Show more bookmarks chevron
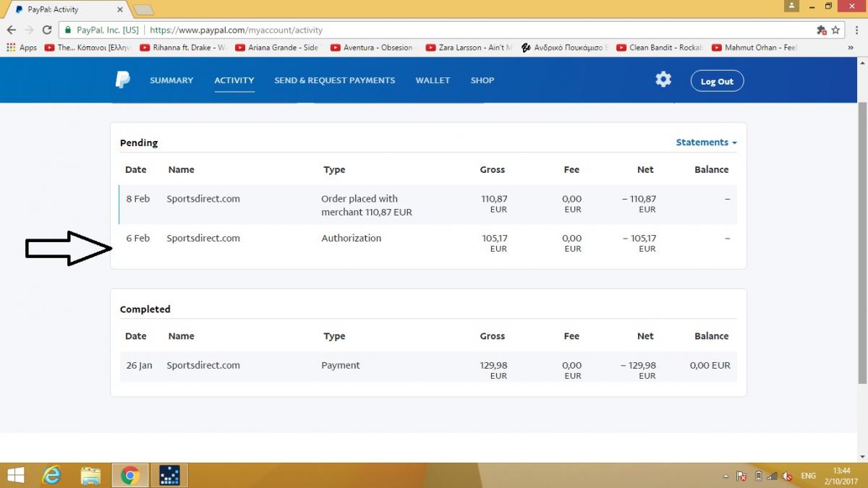 850,48
